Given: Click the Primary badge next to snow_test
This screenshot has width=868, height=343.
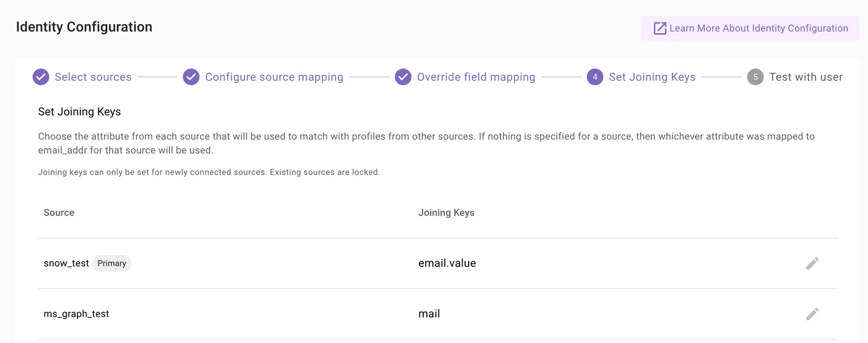Looking at the screenshot, I should [x=112, y=263].
